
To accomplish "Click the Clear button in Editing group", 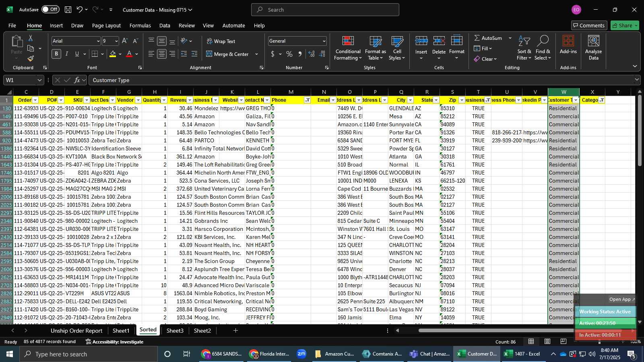I will point(485,59).
